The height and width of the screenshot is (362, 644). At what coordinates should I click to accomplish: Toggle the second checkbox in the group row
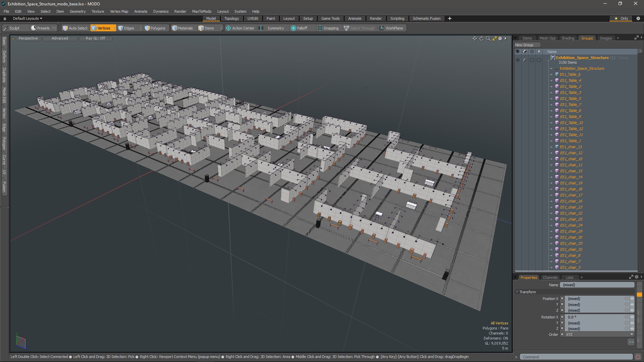pyautogui.click(x=539, y=60)
